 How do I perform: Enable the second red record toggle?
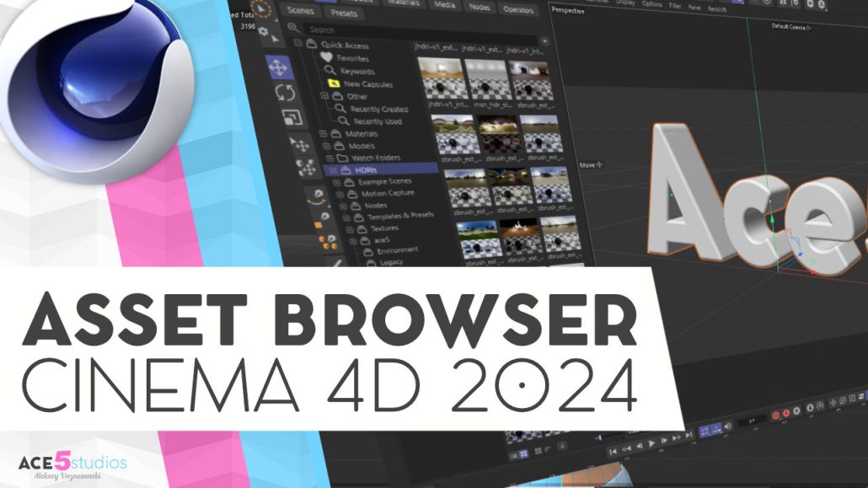[x=785, y=414]
